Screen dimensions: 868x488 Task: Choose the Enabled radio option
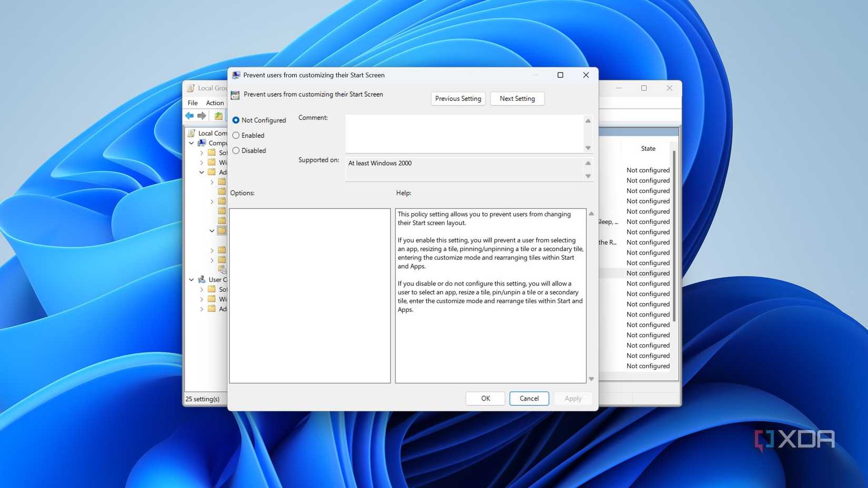236,136
